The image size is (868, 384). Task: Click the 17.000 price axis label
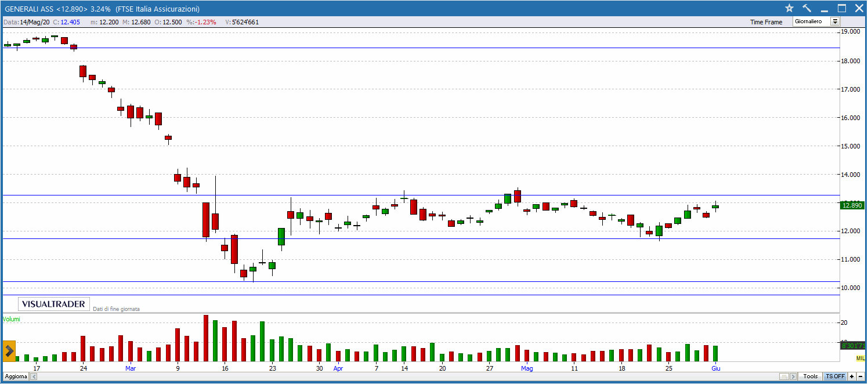pyautogui.click(x=850, y=89)
